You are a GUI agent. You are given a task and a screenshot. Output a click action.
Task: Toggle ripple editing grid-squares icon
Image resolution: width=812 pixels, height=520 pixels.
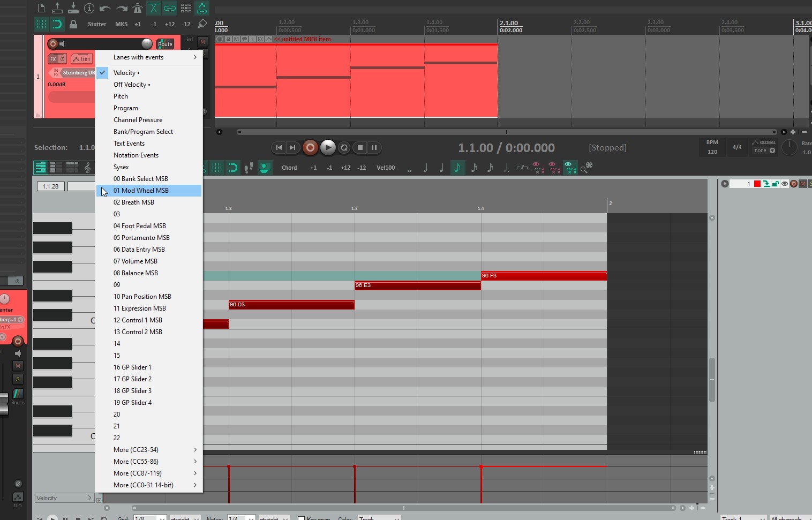point(186,8)
